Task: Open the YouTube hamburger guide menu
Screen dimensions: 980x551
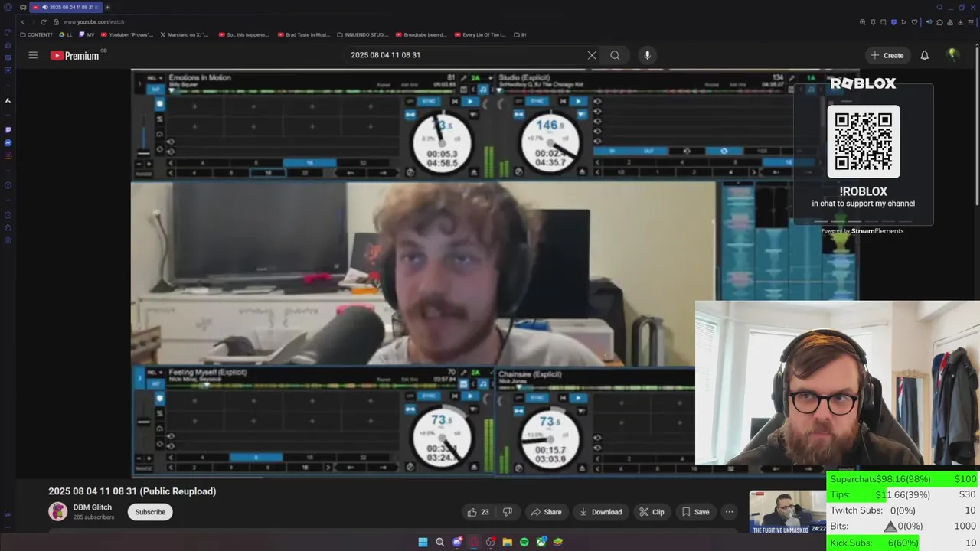Action: pyautogui.click(x=33, y=55)
